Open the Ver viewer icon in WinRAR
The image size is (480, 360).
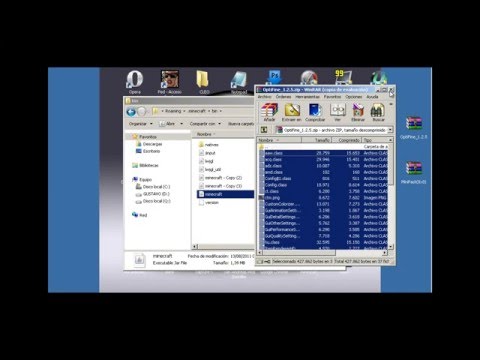(x=338, y=112)
